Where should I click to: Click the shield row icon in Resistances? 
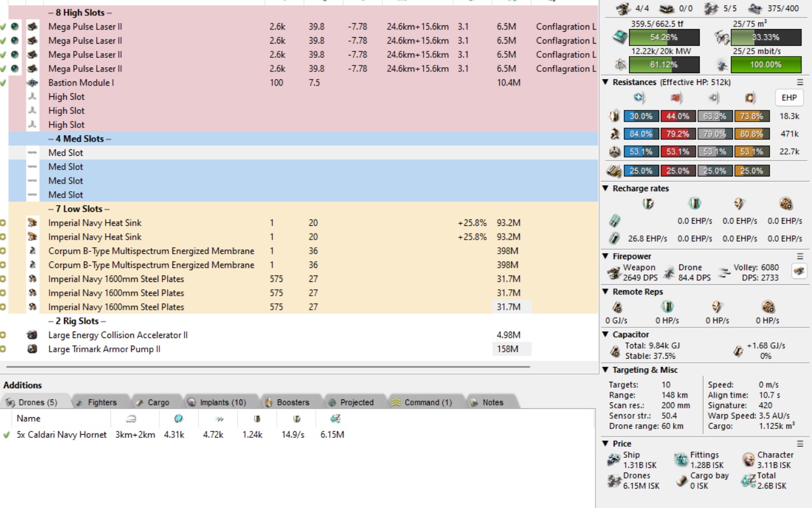point(614,116)
